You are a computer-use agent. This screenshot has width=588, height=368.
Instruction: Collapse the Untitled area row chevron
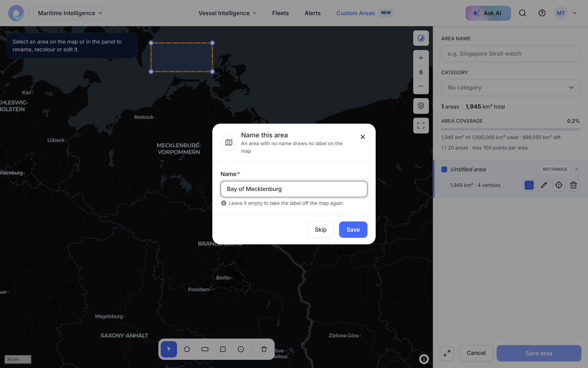(x=576, y=169)
